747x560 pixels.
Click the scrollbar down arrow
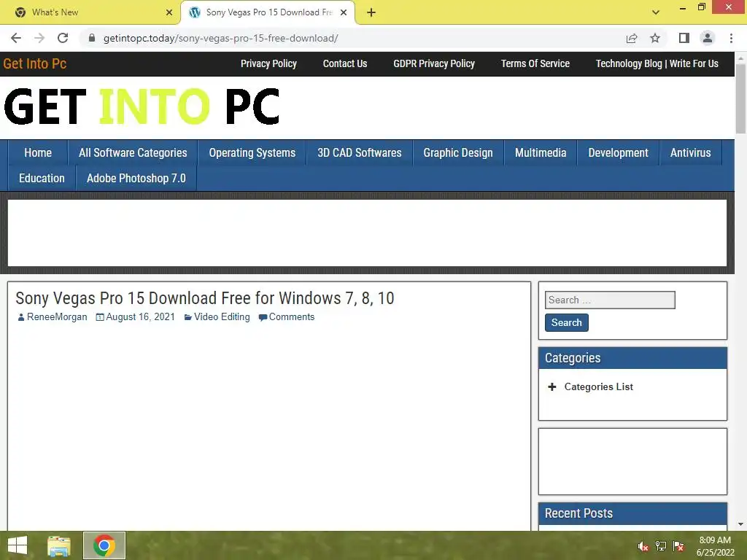pyautogui.click(x=740, y=524)
